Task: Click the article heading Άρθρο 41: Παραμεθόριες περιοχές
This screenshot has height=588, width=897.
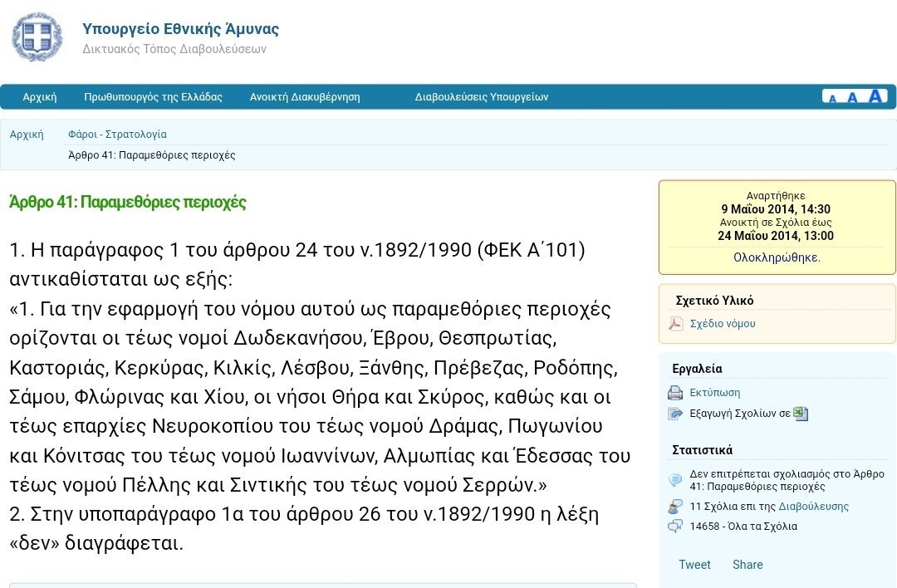Action: pos(128,202)
